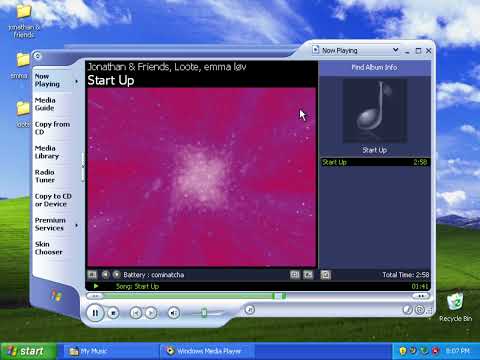Click the 01:41 elapsed time display
The width and height of the screenshot is (480, 360).
(420, 286)
